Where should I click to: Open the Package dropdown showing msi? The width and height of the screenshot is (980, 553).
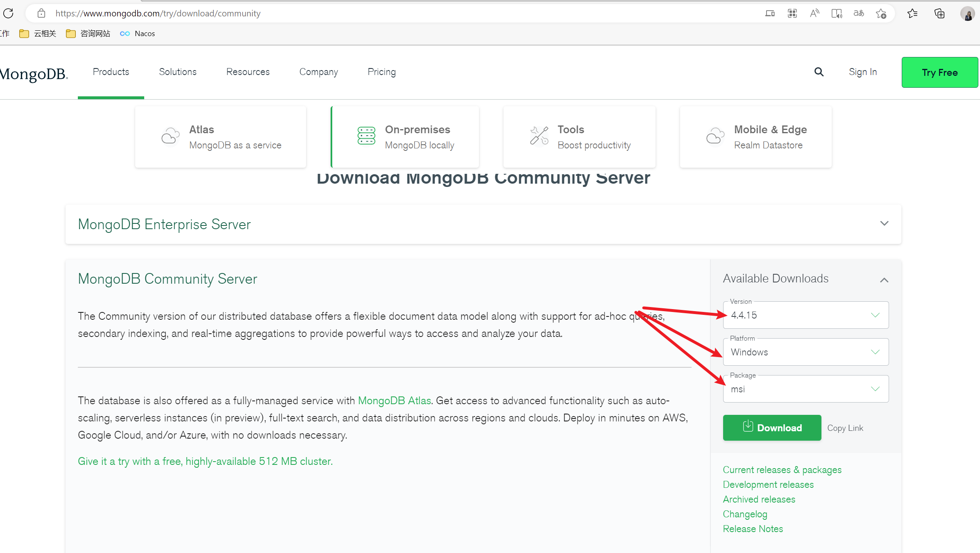point(806,389)
